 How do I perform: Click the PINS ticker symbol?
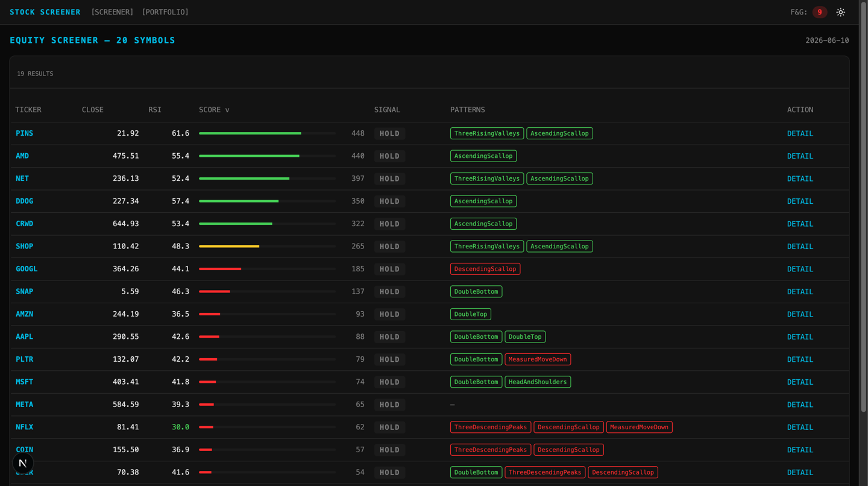tap(24, 133)
